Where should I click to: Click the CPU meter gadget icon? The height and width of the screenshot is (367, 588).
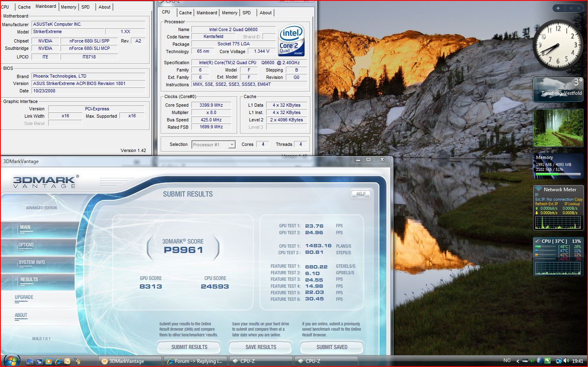[538, 241]
